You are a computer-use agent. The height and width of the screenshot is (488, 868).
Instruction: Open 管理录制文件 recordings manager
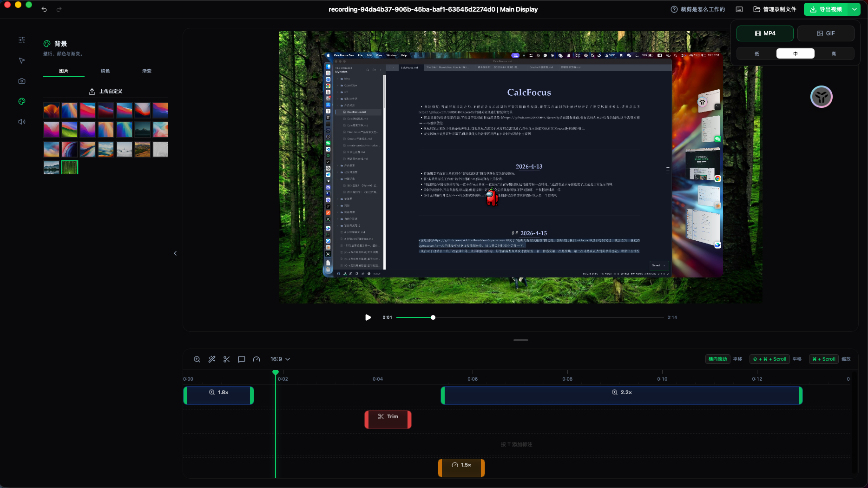click(x=775, y=9)
